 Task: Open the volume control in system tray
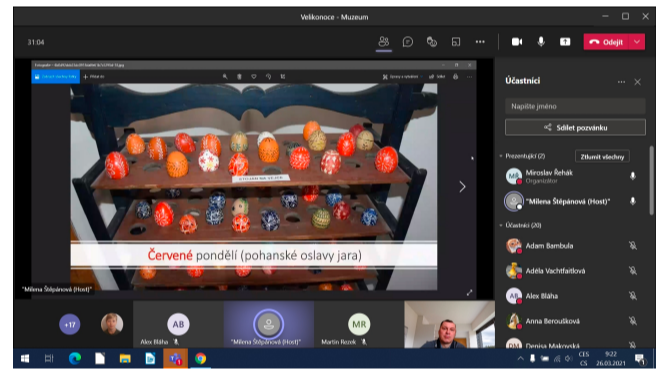coord(569,358)
